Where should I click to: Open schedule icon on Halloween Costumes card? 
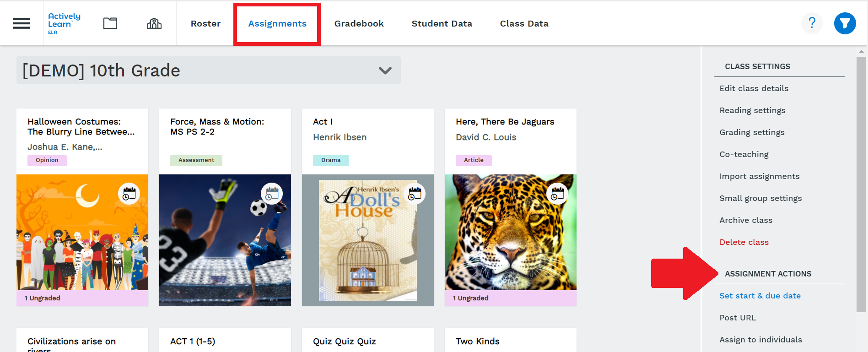tap(129, 194)
